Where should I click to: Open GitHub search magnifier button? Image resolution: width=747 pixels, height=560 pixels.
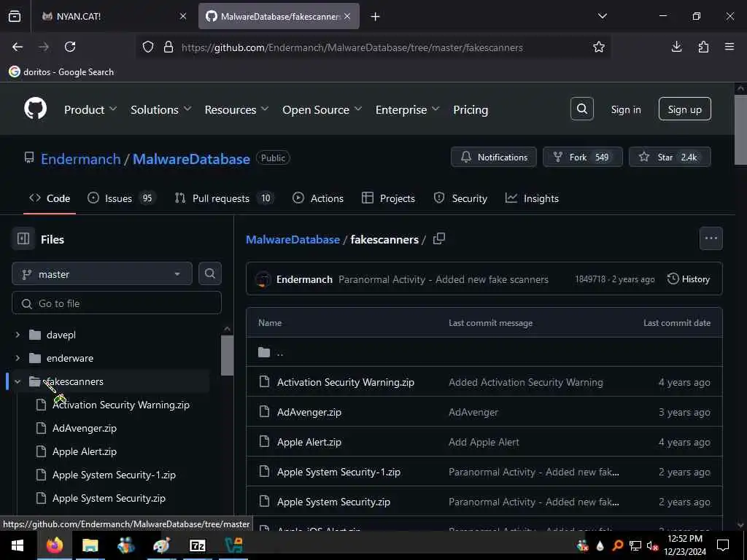click(x=581, y=109)
